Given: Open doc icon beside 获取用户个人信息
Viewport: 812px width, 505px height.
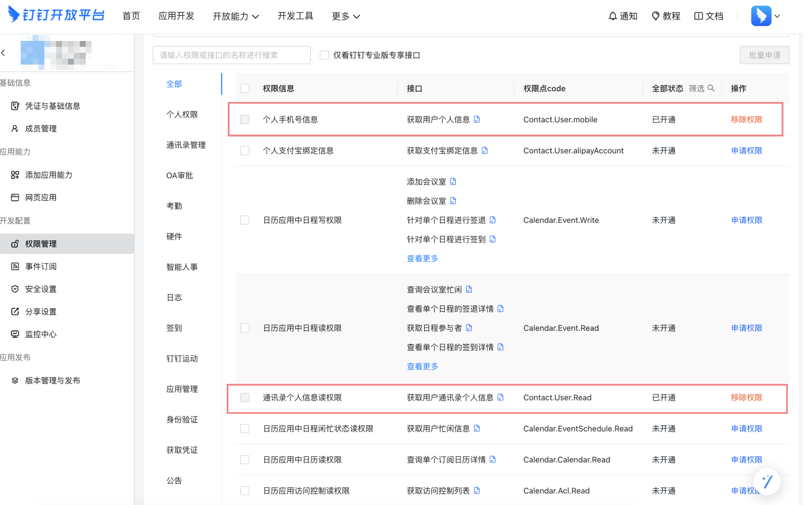Looking at the screenshot, I should 477,119.
